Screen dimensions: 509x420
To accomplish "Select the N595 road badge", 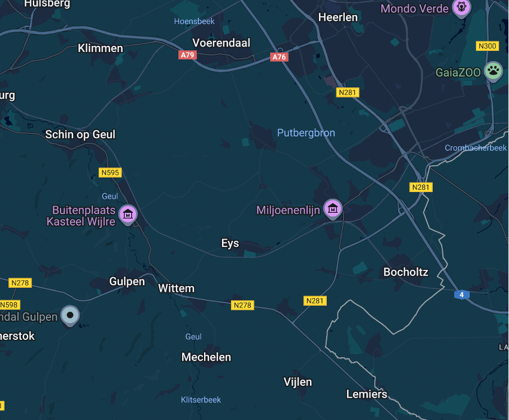I will (110, 172).
